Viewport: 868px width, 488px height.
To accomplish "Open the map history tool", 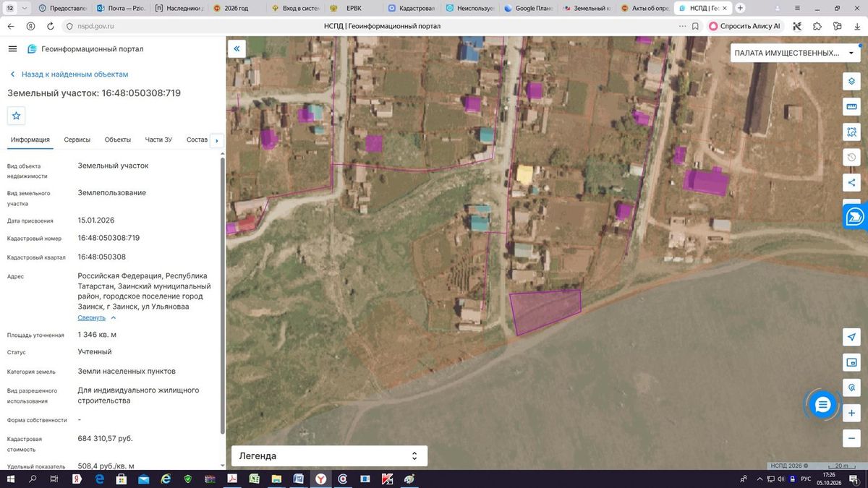I will 852,158.
